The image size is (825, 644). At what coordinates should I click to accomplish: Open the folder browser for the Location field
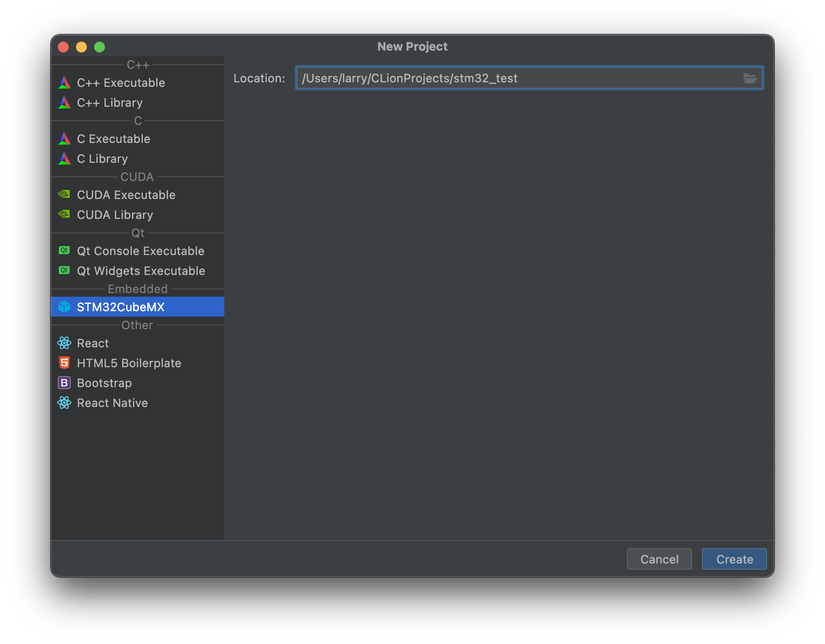click(x=750, y=78)
